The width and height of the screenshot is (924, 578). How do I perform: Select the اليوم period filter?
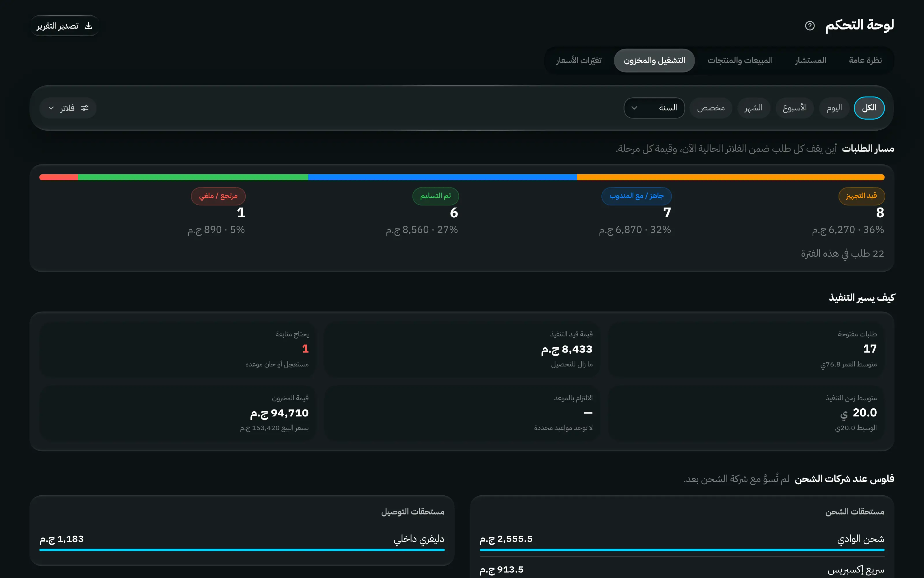tap(834, 108)
